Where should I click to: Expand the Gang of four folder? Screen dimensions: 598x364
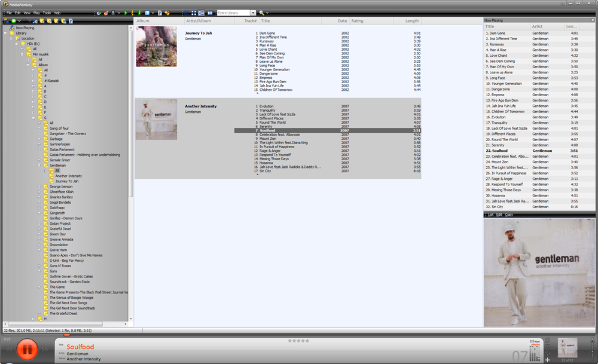click(39, 129)
